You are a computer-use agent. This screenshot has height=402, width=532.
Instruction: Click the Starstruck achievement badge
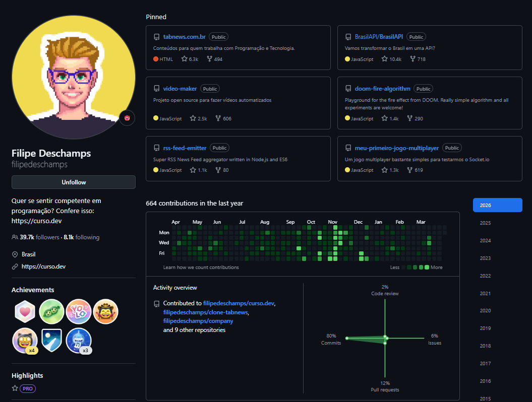[x=24, y=341]
